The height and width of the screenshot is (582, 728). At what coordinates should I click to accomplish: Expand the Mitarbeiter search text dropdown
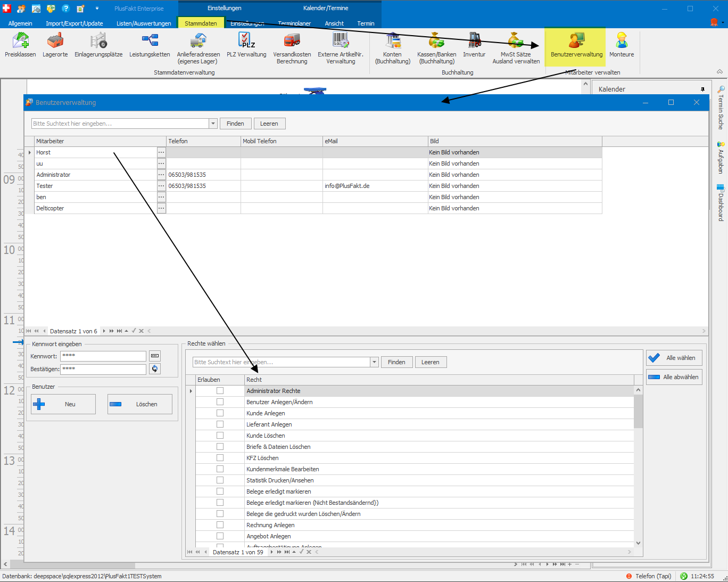(x=213, y=124)
